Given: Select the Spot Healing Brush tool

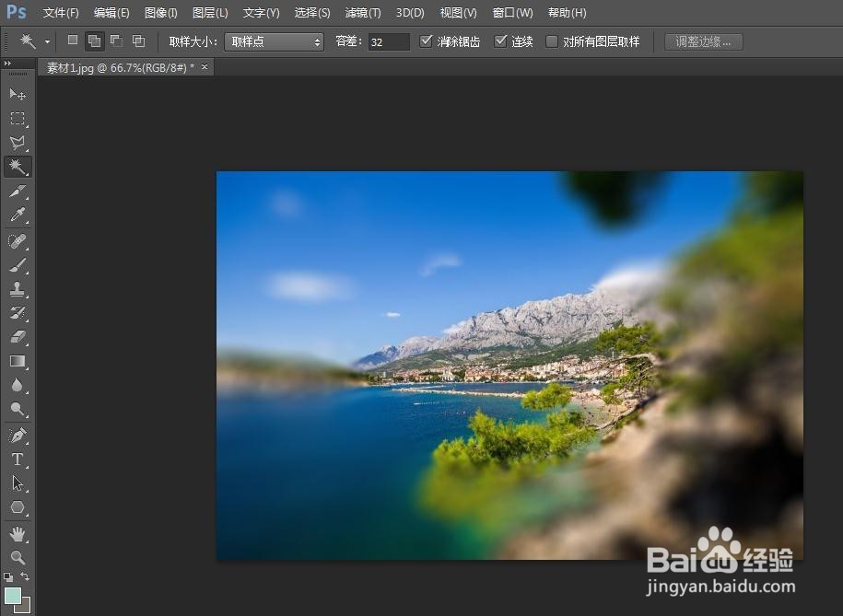Looking at the screenshot, I should 18,241.
